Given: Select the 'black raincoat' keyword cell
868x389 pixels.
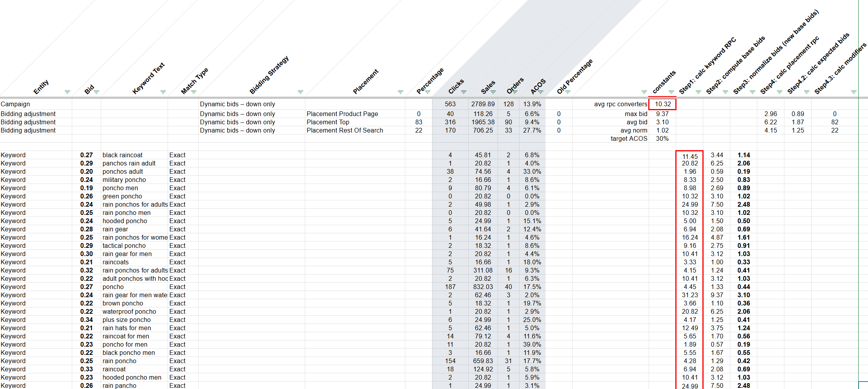Looking at the screenshot, I should [x=135, y=155].
